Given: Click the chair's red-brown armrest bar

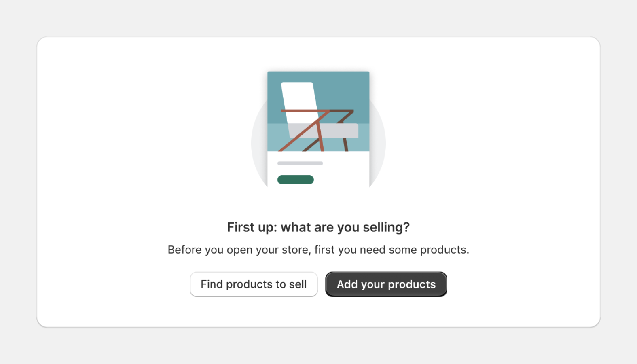Looking at the screenshot, I should [x=305, y=111].
